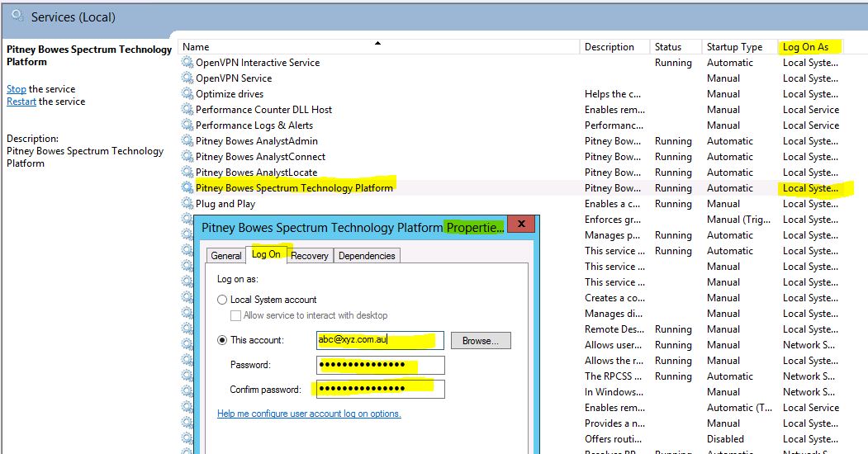The image size is (868, 454).
Task: Click the gear icon beside Pitney Bowes AnalystLocate
Action: (x=187, y=172)
